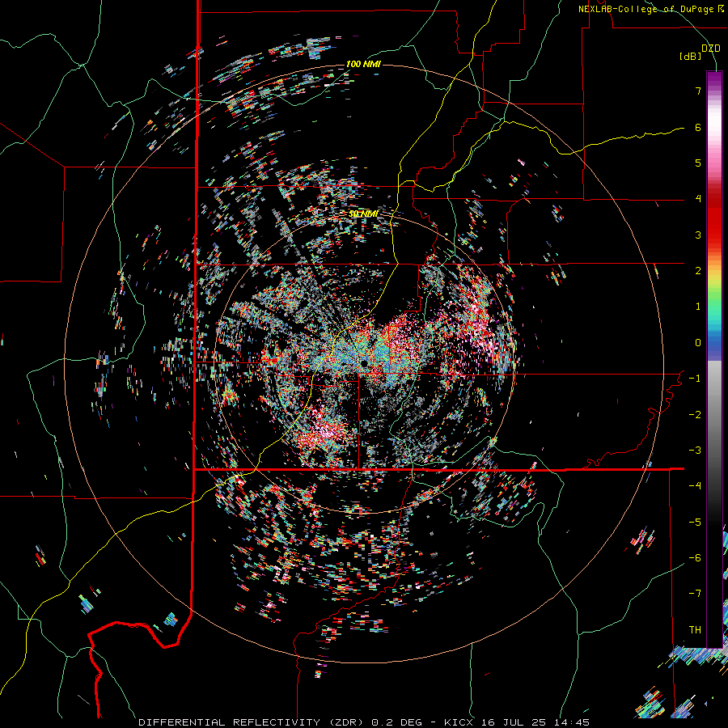Click the 5 value on the color scale
728x728 pixels.
(698, 163)
